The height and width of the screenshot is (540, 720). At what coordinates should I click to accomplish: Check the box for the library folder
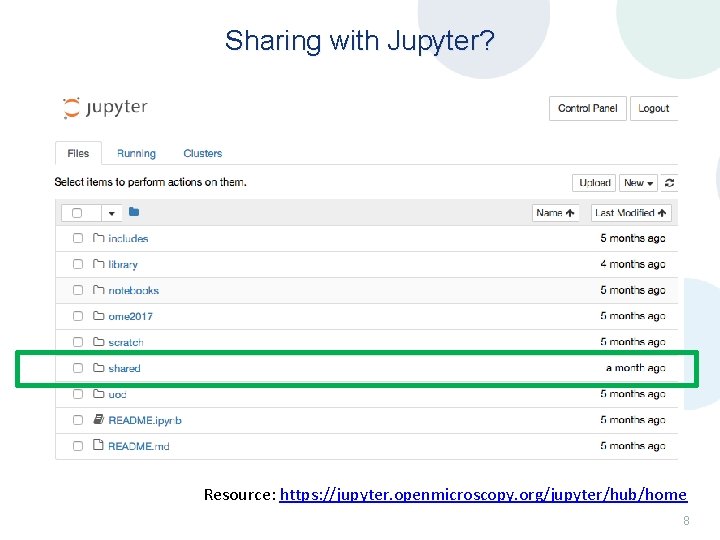(x=78, y=264)
